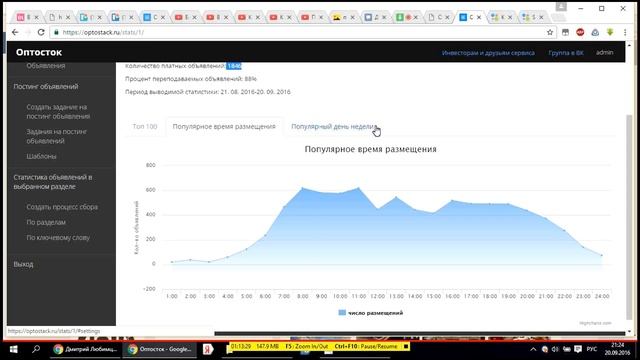
Task: Select the 'Популярное время размещения' tab
Action: tap(224, 127)
